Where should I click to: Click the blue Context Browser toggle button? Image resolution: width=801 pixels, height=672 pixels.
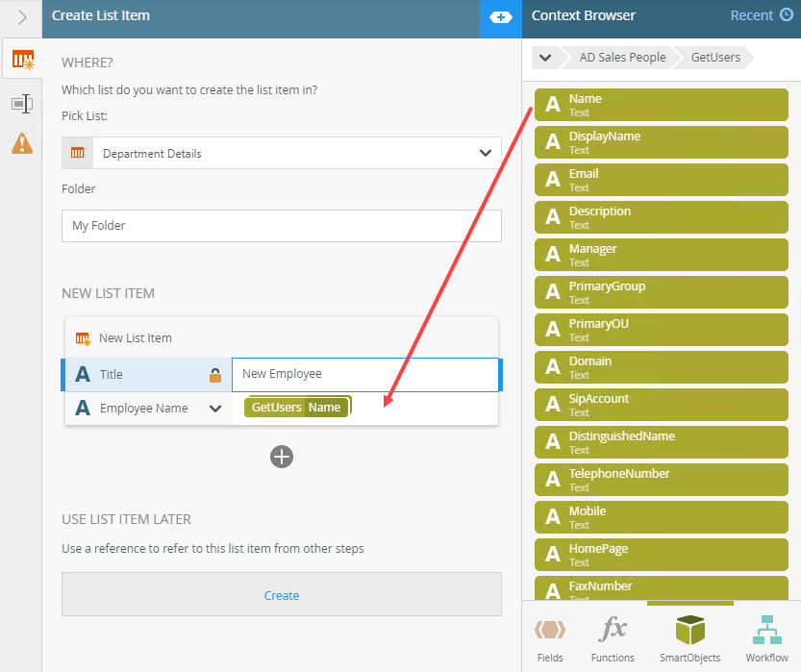[500, 16]
